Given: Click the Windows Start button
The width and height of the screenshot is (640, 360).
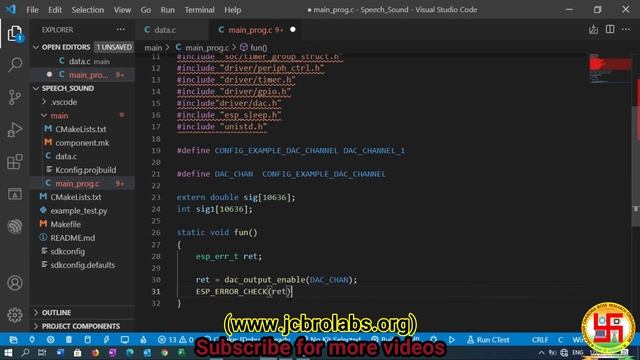Looking at the screenshot, I should [x=8, y=353].
